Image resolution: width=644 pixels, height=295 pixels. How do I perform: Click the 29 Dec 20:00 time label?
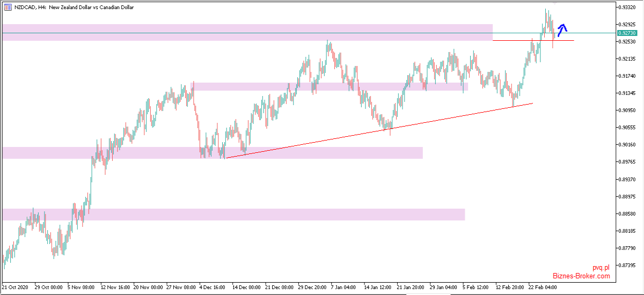pos(313,287)
